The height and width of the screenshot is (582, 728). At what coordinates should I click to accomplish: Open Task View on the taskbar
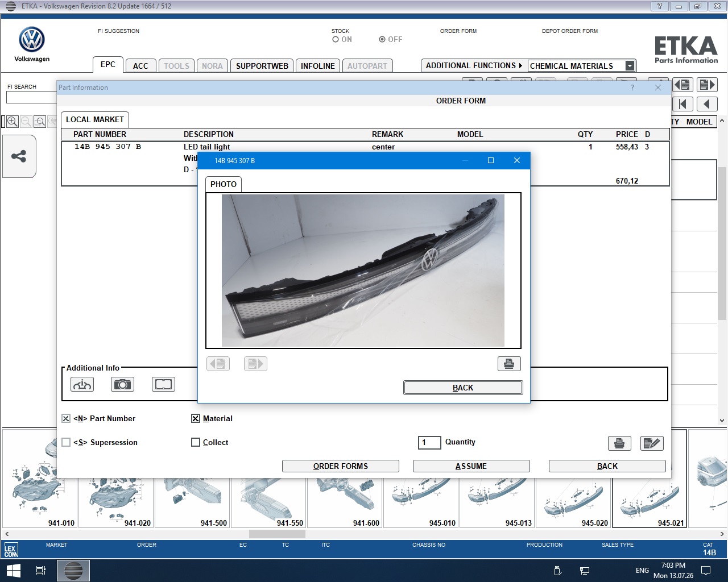[x=41, y=571]
